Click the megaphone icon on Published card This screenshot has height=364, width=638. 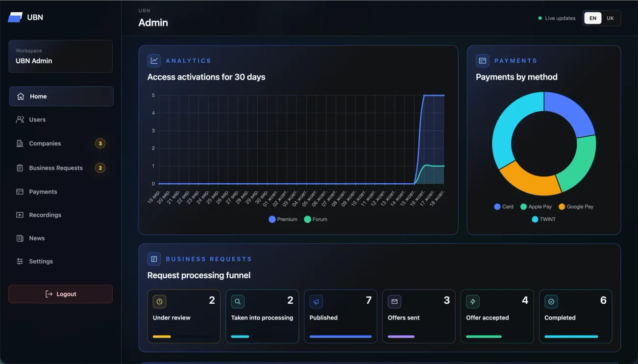pyautogui.click(x=316, y=302)
